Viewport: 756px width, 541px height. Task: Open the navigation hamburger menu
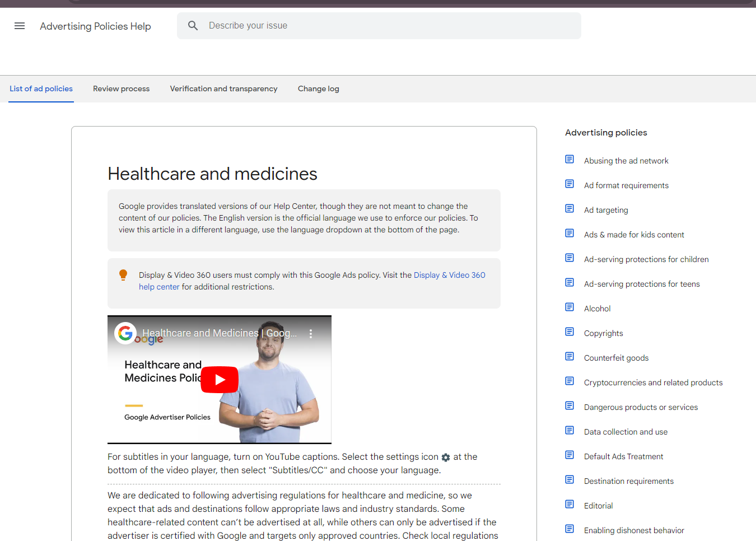pyautogui.click(x=19, y=26)
